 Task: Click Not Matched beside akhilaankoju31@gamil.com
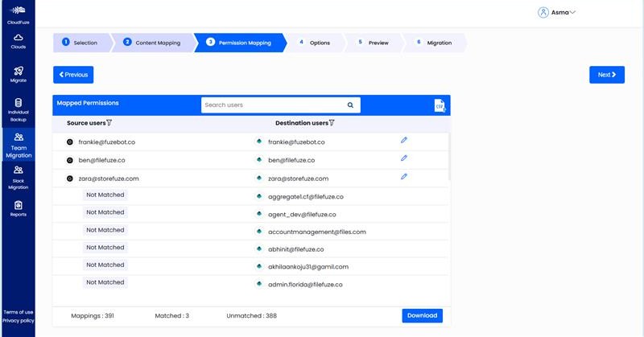click(x=105, y=265)
